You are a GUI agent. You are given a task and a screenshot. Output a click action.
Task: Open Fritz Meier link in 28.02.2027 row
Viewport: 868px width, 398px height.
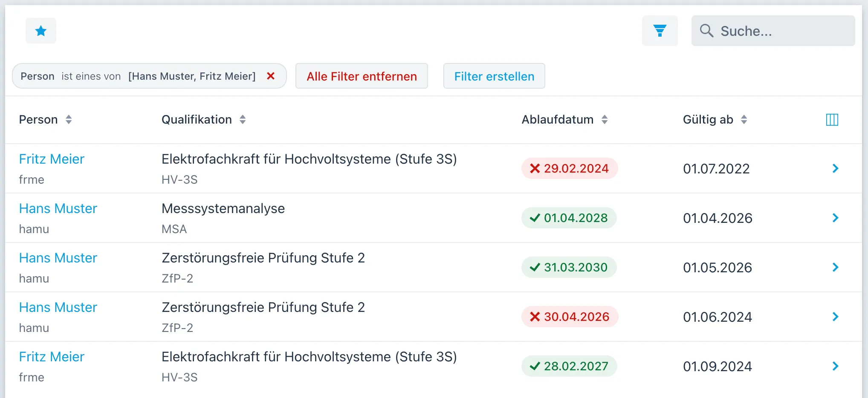52,357
